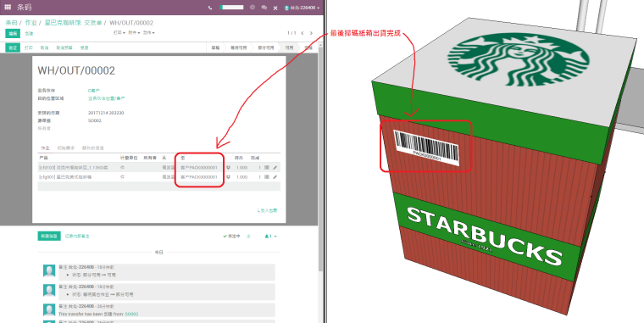Click the 条码 breadcrumb link
This screenshot has width=644, height=323.
click(11, 23)
